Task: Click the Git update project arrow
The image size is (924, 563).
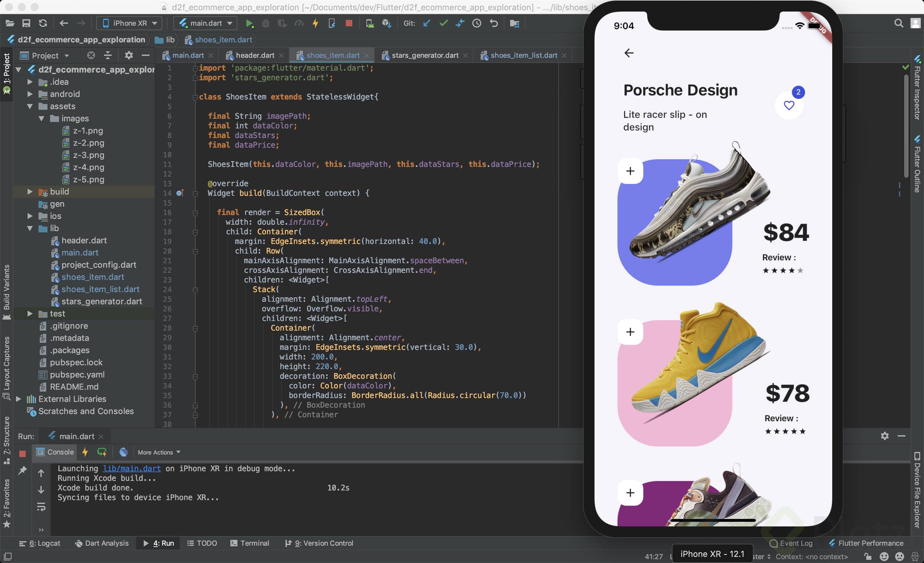Action: pyautogui.click(x=427, y=23)
